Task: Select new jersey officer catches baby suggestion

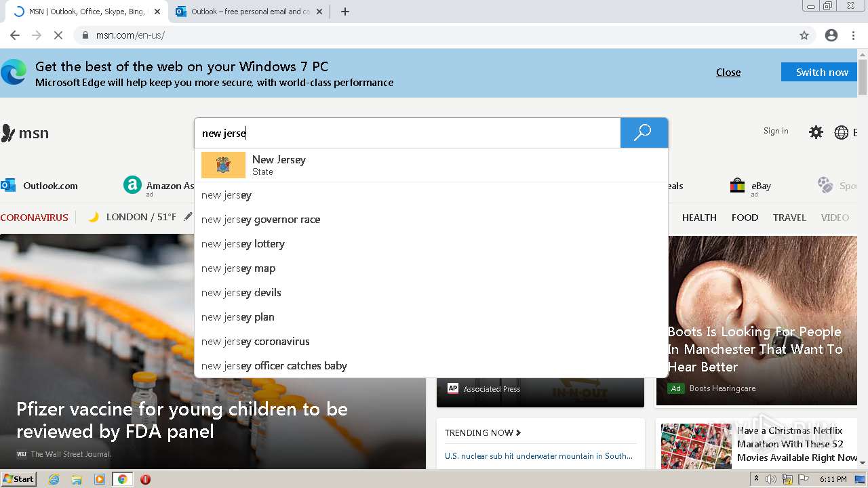Action: (x=431, y=366)
